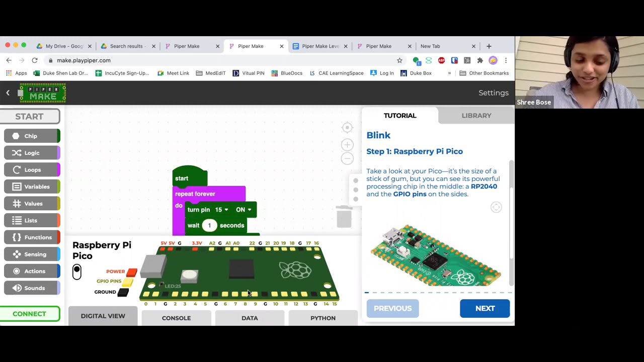Open the CONSOLE tab
644x362 pixels.
tap(176, 318)
